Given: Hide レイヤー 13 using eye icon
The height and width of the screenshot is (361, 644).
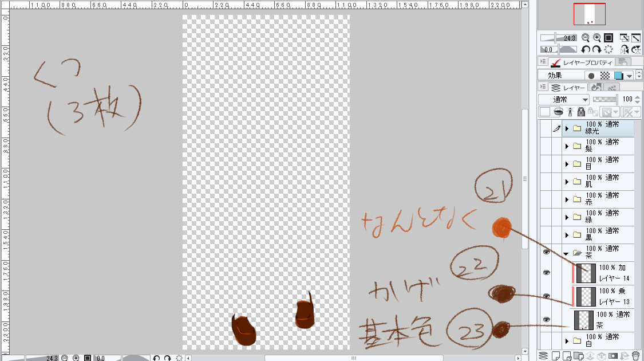Looking at the screenshot, I should [546, 296].
